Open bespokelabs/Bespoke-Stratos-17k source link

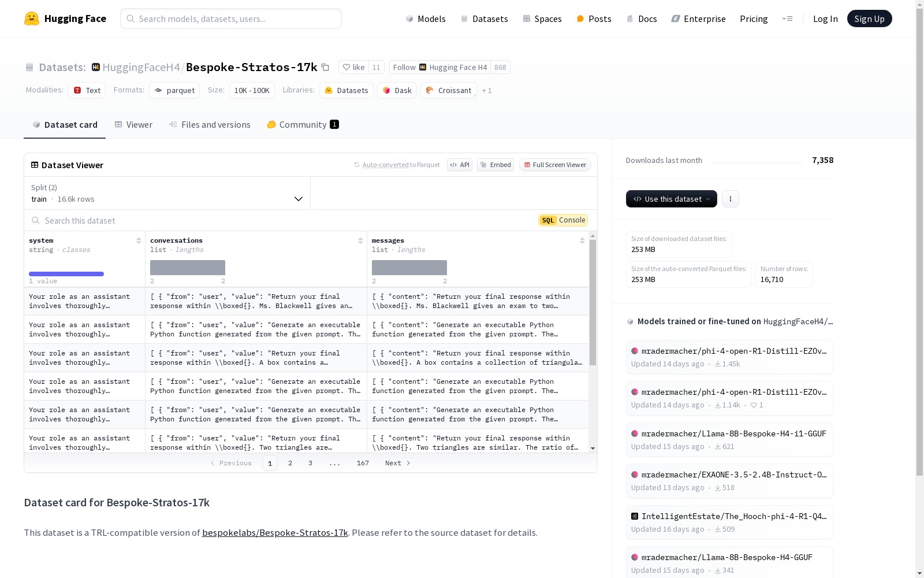(x=275, y=533)
